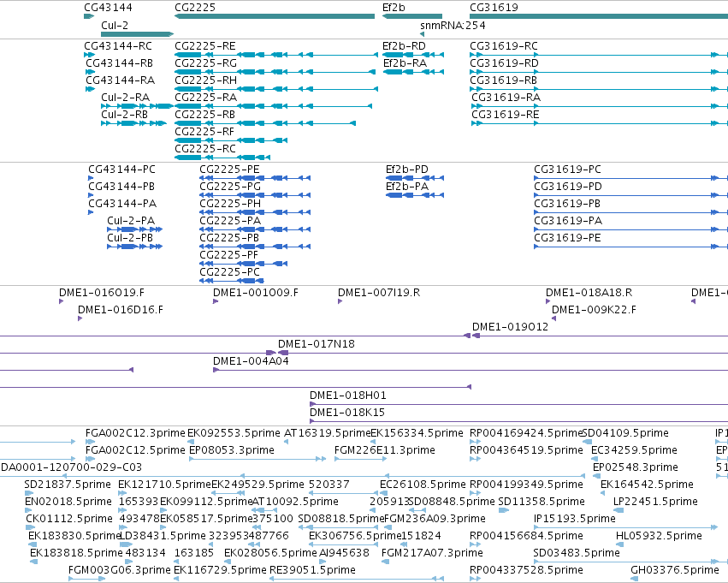
Task: Select protein CG31619-PD
Action: coord(568,187)
